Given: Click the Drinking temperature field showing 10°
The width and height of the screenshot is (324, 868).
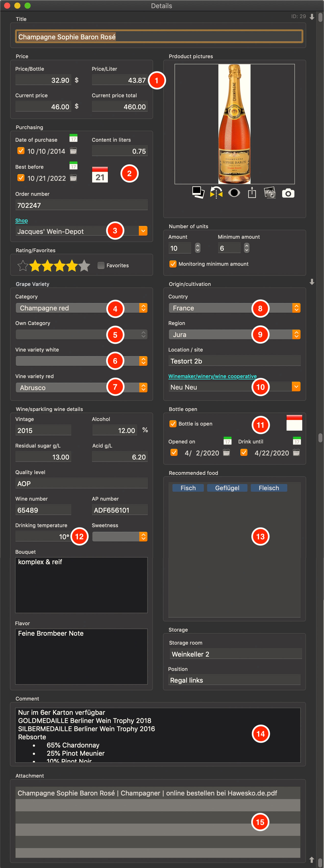Looking at the screenshot, I should pos(43,536).
